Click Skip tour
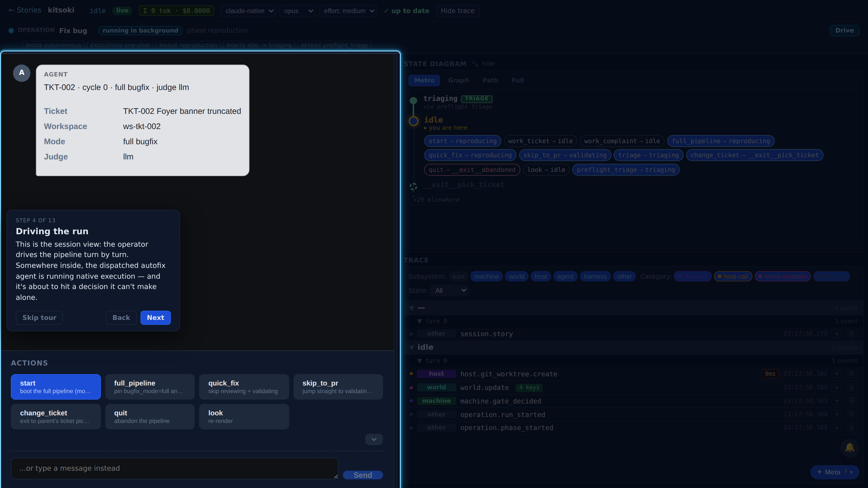This screenshot has height=488, width=868. click(x=39, y=317)
